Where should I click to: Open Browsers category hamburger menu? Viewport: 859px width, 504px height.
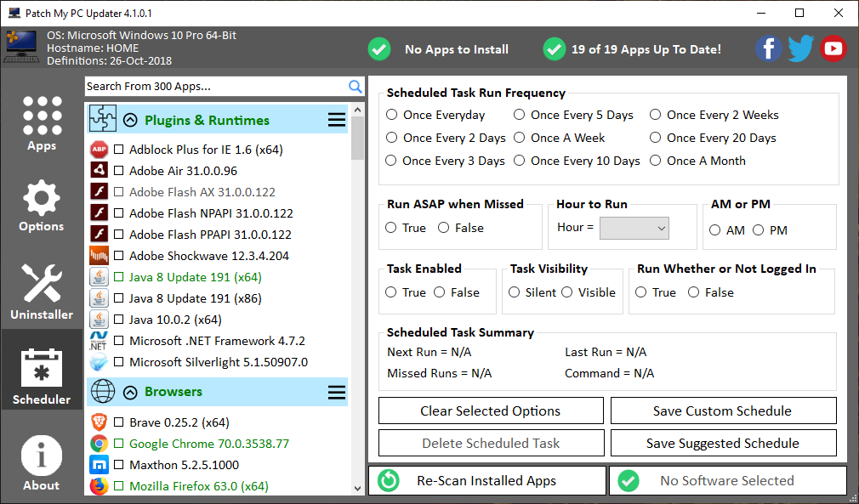pyautogui.click(x=337, y=392)
